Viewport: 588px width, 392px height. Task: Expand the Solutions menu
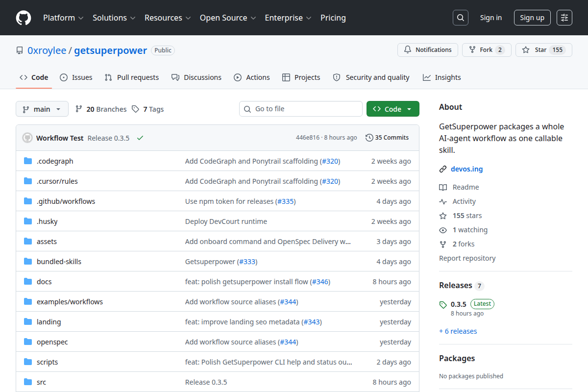point(114,18)
